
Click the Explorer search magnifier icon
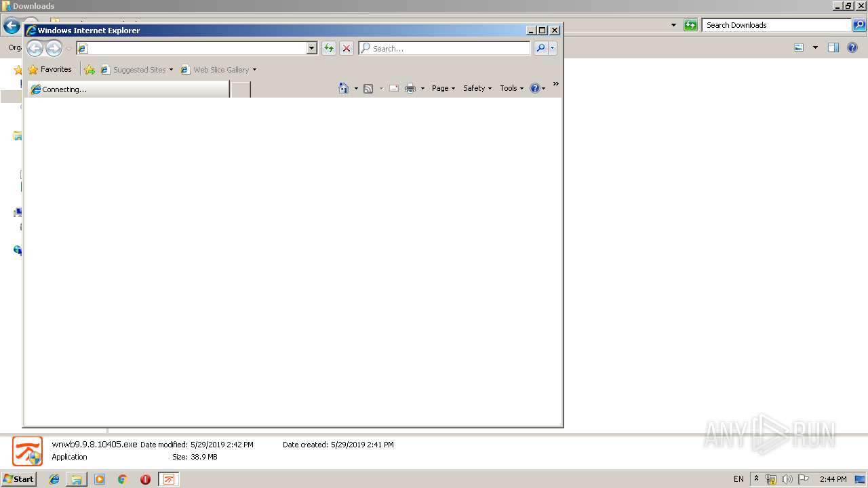click(860, 25)
